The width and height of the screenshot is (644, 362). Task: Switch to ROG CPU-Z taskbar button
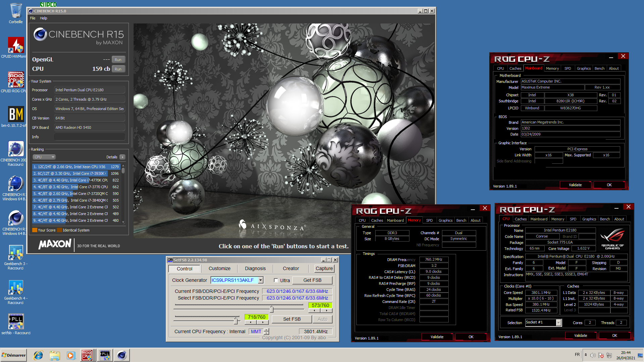(x=87, y=355)
